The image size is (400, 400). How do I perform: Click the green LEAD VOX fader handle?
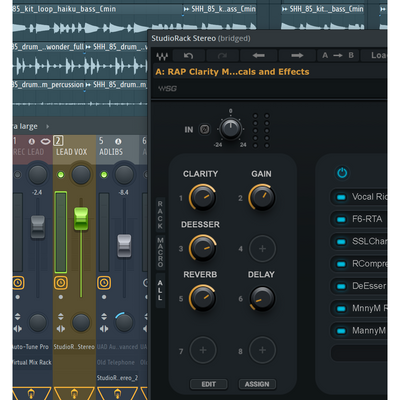[81, 219]
